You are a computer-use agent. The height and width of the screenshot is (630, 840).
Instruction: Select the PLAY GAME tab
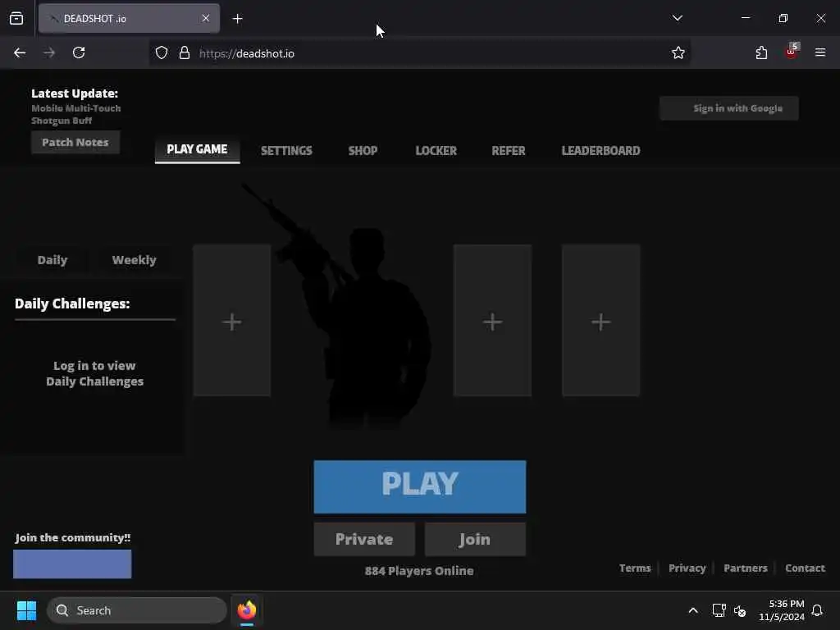click(197, 149)
